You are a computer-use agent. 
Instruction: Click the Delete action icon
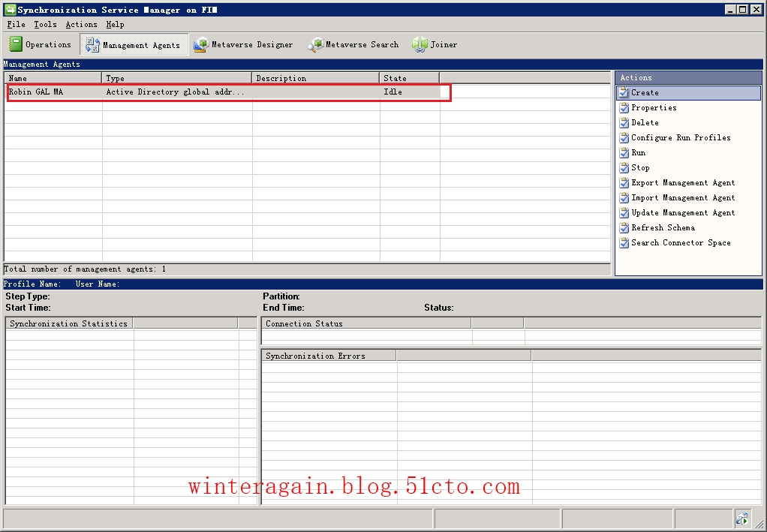pos(624,123)
